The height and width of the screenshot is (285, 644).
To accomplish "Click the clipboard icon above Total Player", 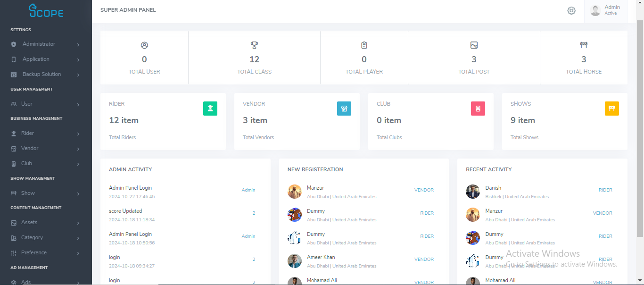I will [x=364, y=45].
